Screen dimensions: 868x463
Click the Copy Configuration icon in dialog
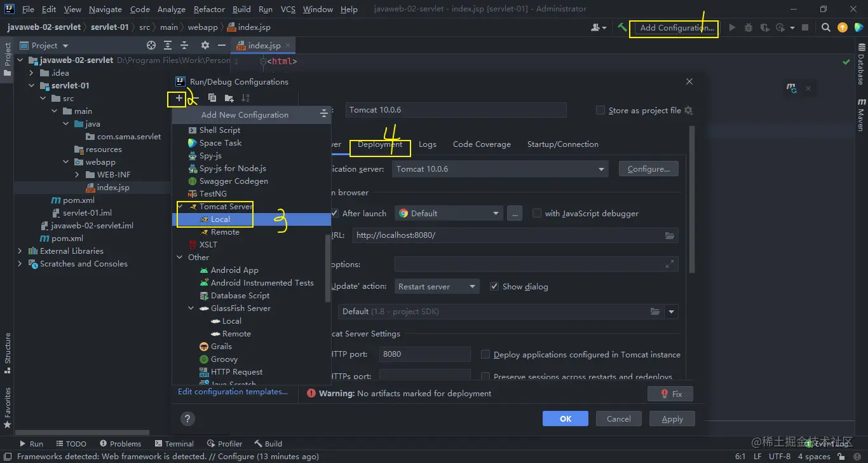click(212, 98)
